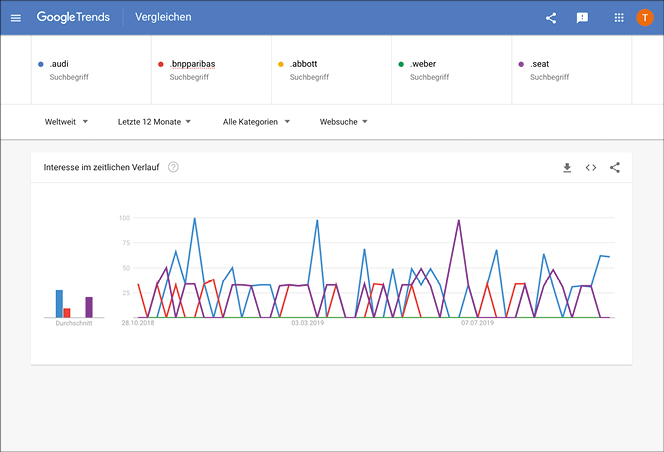
Task: Click the 28.10.2018 date label
Action: [138, 323]
